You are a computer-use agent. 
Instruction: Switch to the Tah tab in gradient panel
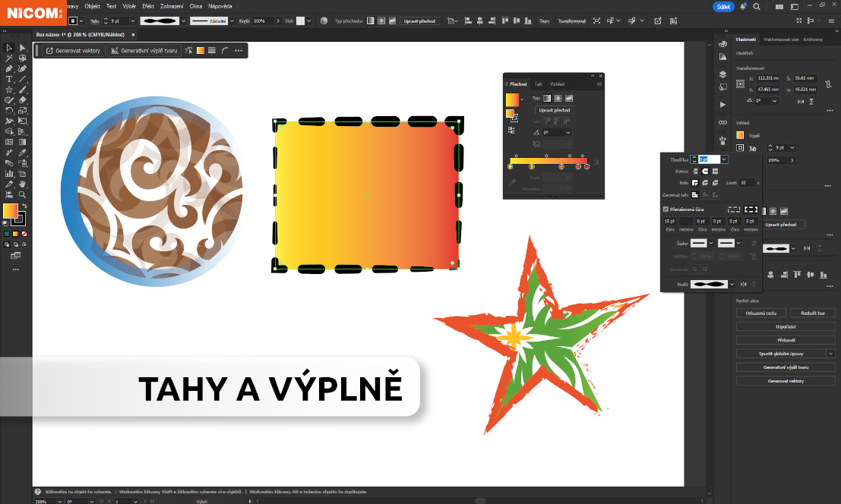(x=539, y=84)
